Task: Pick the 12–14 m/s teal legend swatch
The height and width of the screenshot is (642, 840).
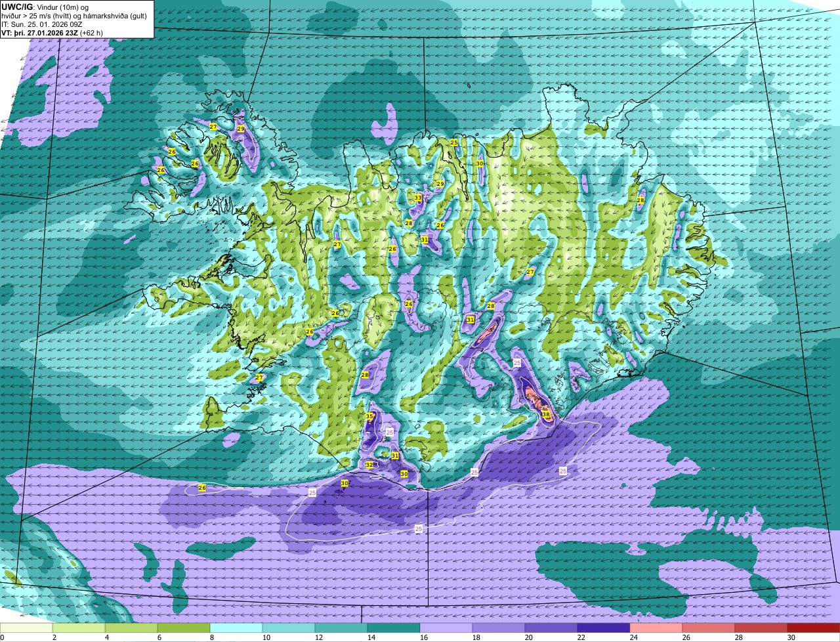Action: (x=341, y=628)
